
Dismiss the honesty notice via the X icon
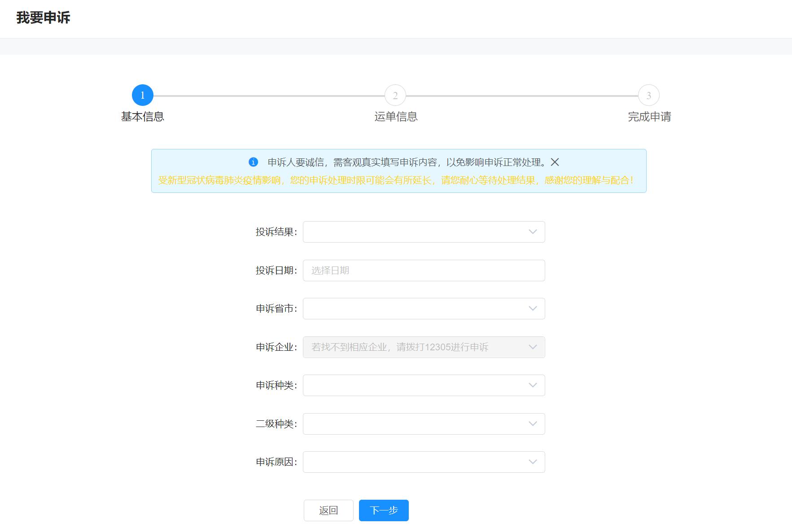[555, 162]
